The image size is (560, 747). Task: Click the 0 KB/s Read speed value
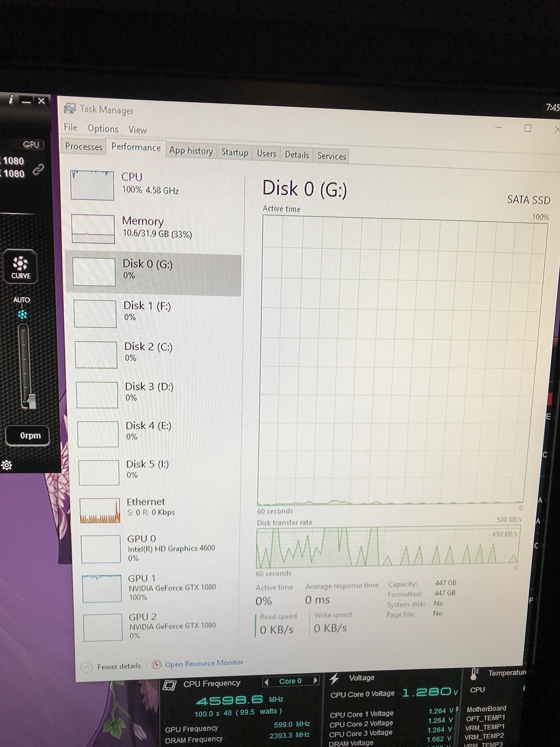(276, 630)
